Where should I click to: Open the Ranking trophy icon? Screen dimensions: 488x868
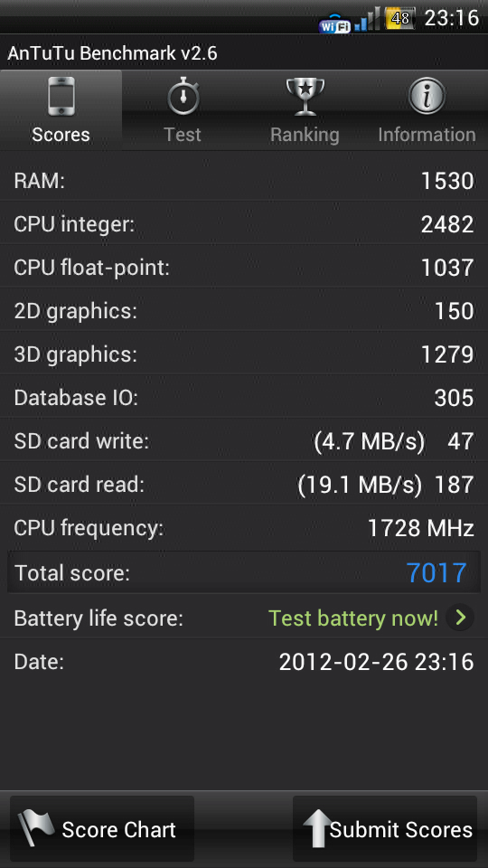pos(305,97)
